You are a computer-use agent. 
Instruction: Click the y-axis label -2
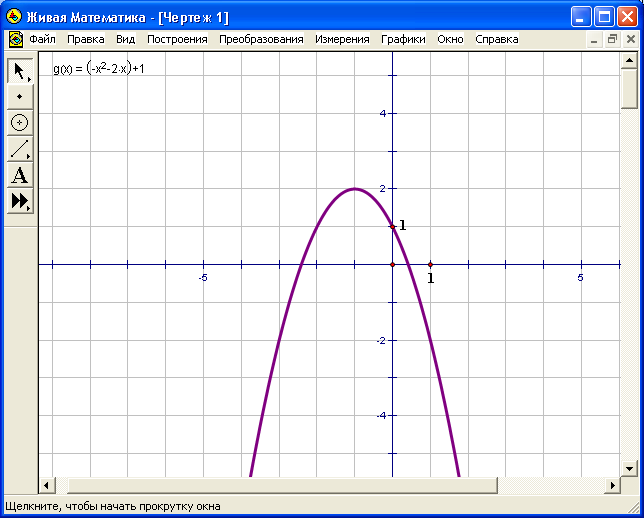click(x=382, y=341)
